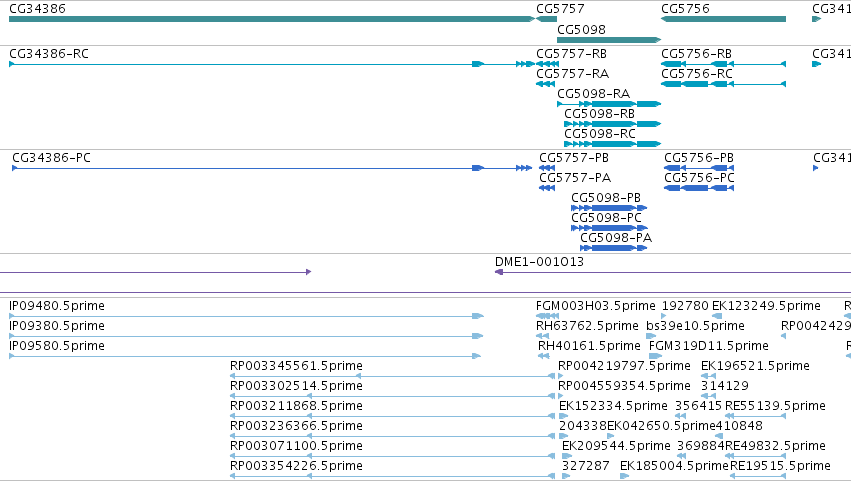The height and width of the screenshot is (481, 851).
Task: Click transcript CG5756-RB
Action: coord(696,54)
